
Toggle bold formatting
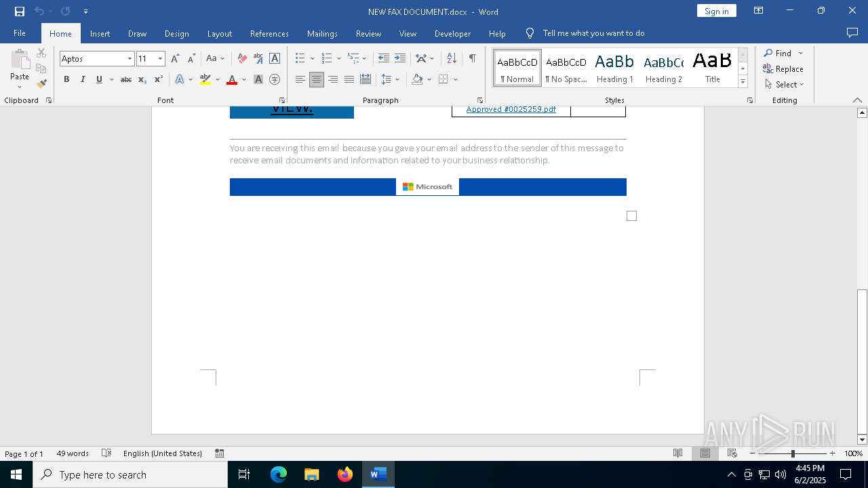(66, 79)
